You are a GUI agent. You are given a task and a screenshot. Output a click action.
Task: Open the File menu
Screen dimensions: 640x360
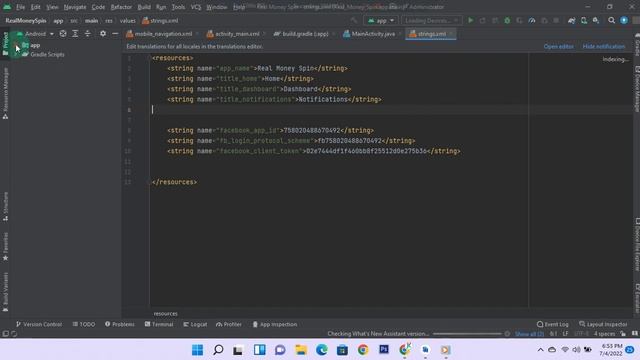tap(20, 7)
